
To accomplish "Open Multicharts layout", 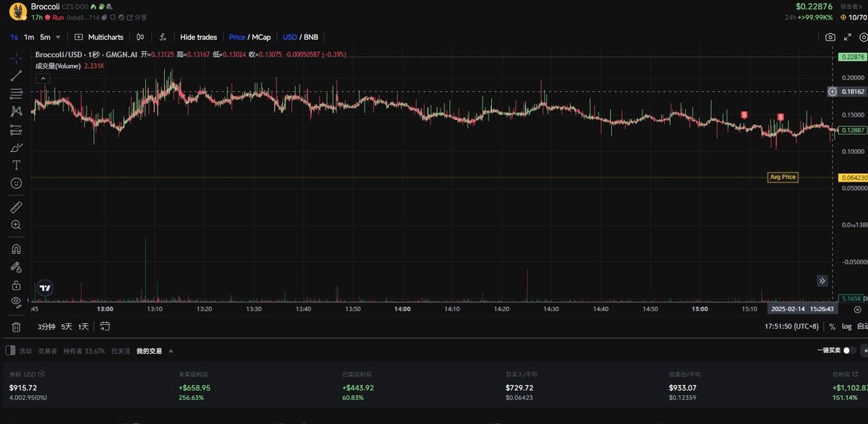I will [x=99, y=37].
